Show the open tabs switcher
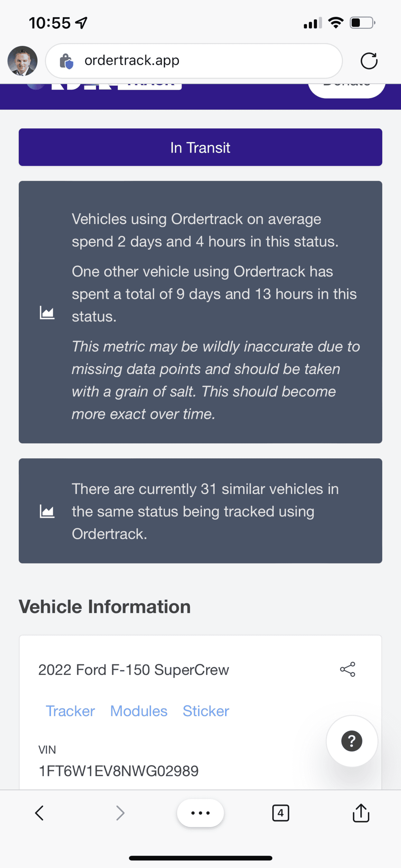 [281, 813]
